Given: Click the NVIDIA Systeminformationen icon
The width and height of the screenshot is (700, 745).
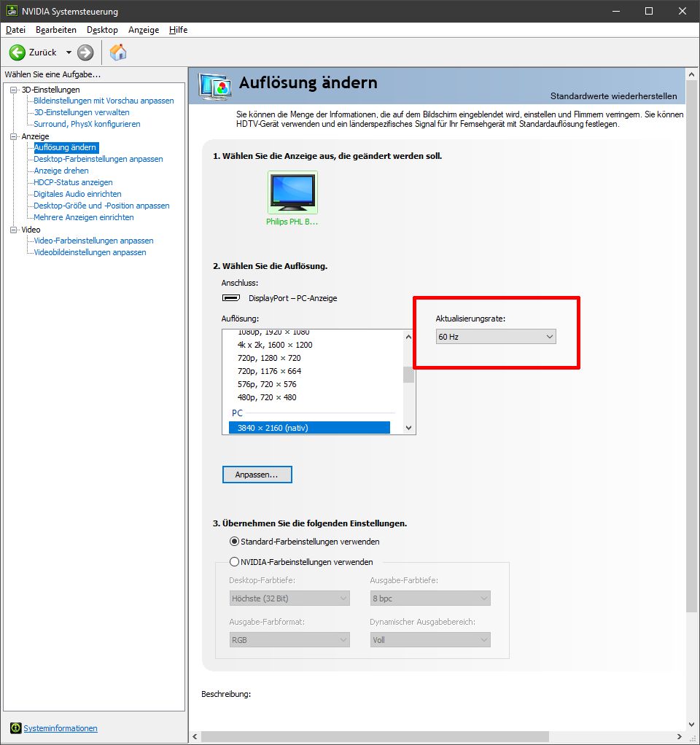Looking at the screenshot, I should [x=16, y=728].
